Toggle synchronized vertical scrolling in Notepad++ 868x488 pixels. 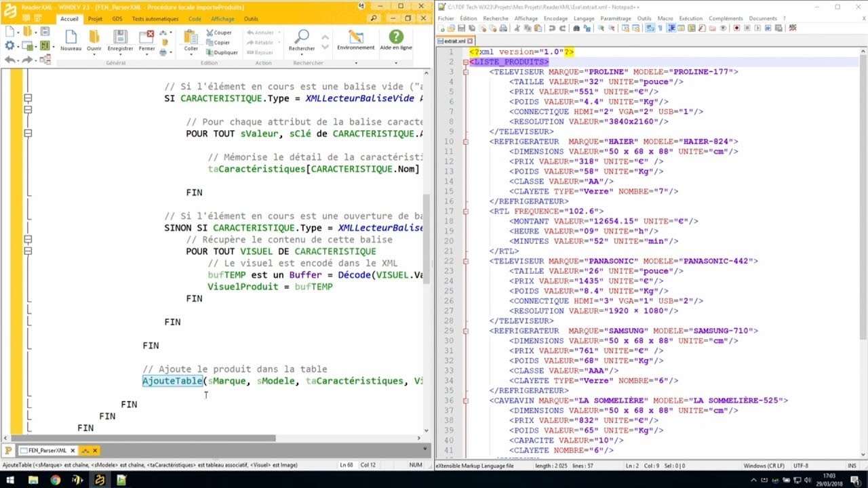click(x=626, y=28)
